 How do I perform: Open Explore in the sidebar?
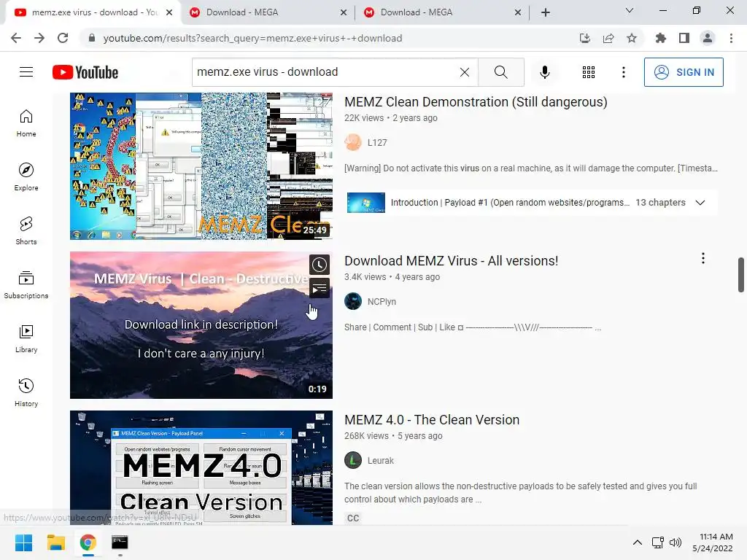point(26,176)
